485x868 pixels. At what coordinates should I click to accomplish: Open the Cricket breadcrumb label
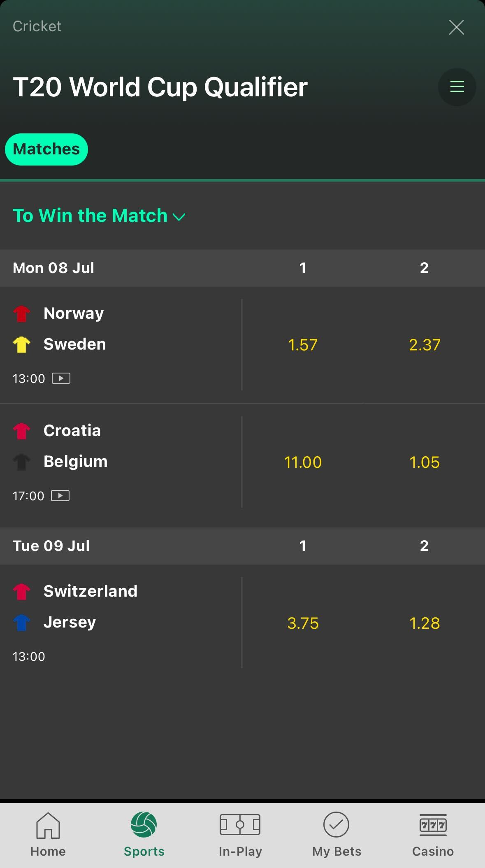tap(37, 26)
